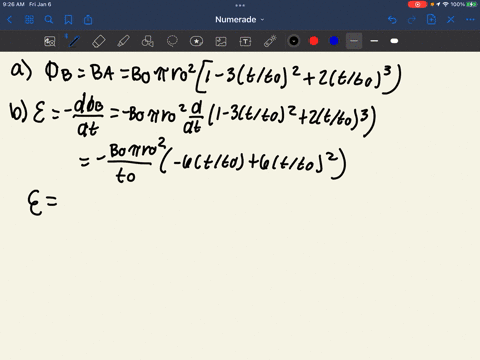Redo the last undone stroke
480x360 pixels.
412,20
